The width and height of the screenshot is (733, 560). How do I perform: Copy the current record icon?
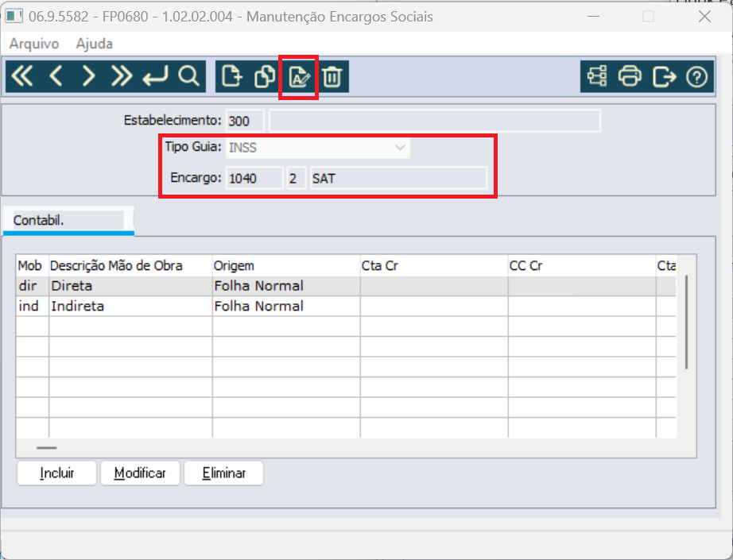265,76
